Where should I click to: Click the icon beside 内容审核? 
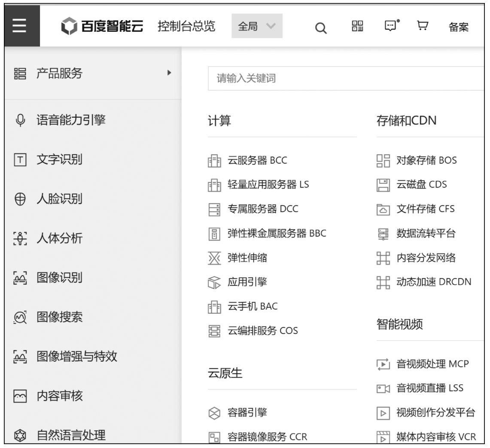pyautogui.click(x=20, y=396)
